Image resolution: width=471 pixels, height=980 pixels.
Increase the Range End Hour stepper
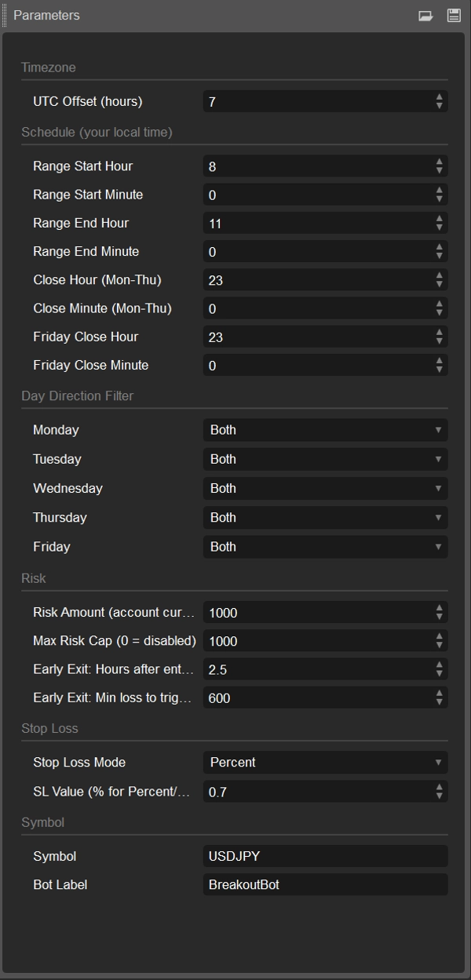tap(440, 219)
